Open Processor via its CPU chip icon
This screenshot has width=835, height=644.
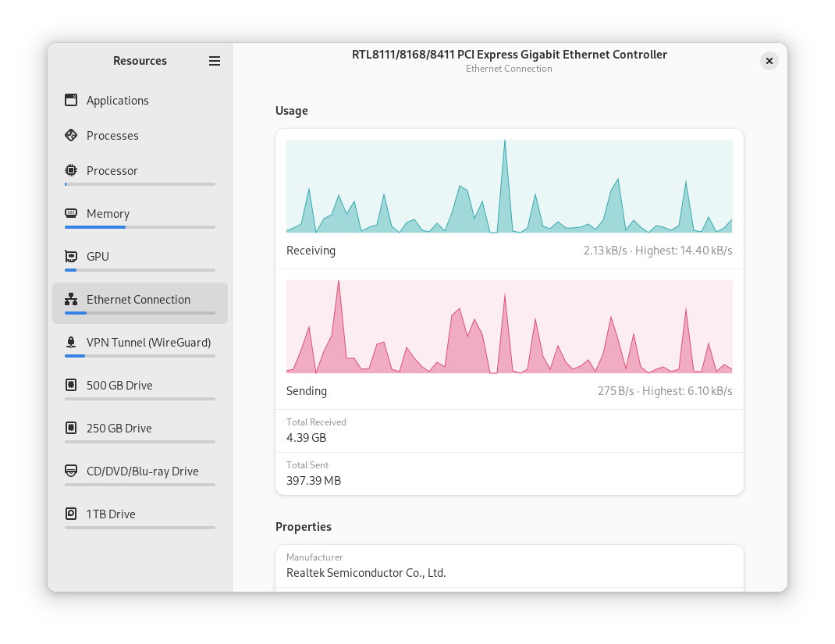click(x=71, y=170)
